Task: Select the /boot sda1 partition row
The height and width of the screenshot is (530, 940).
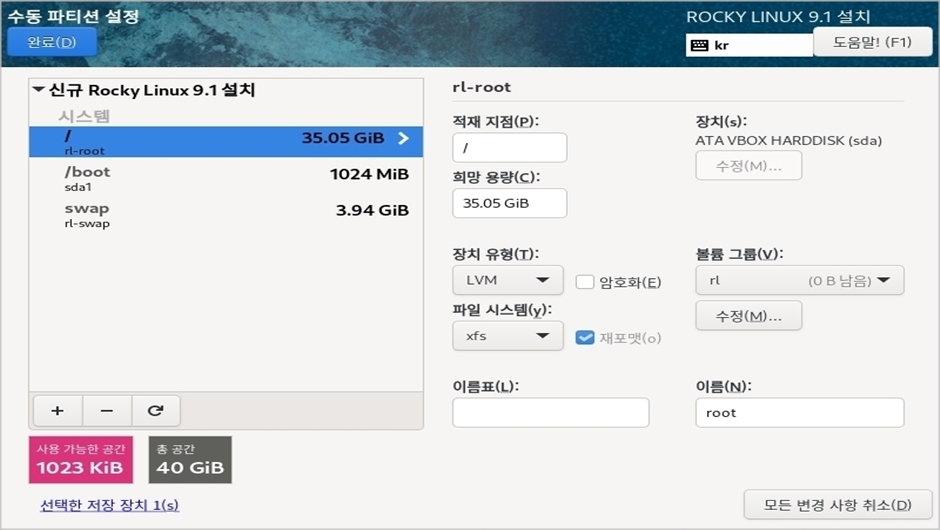Action: pos(226,178)
